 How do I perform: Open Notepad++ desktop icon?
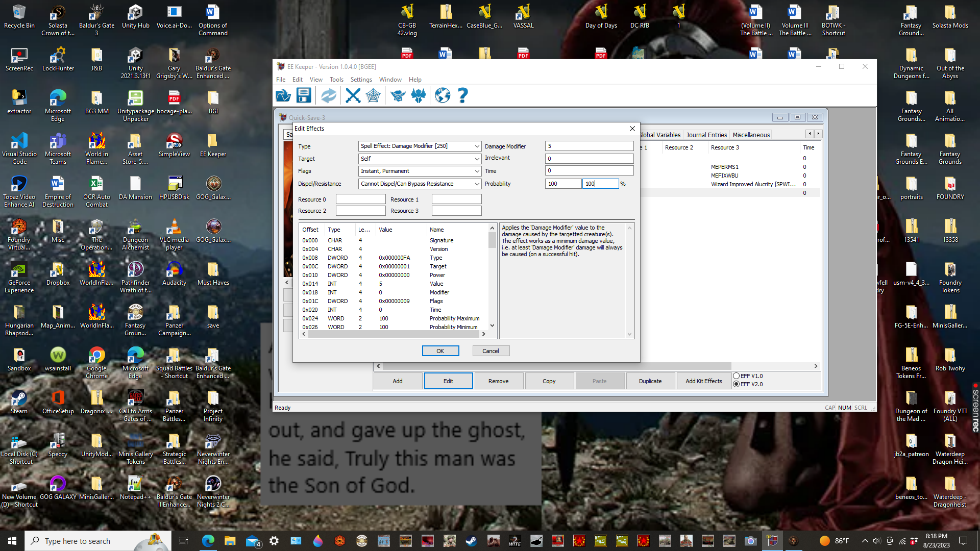coord(135,488)
